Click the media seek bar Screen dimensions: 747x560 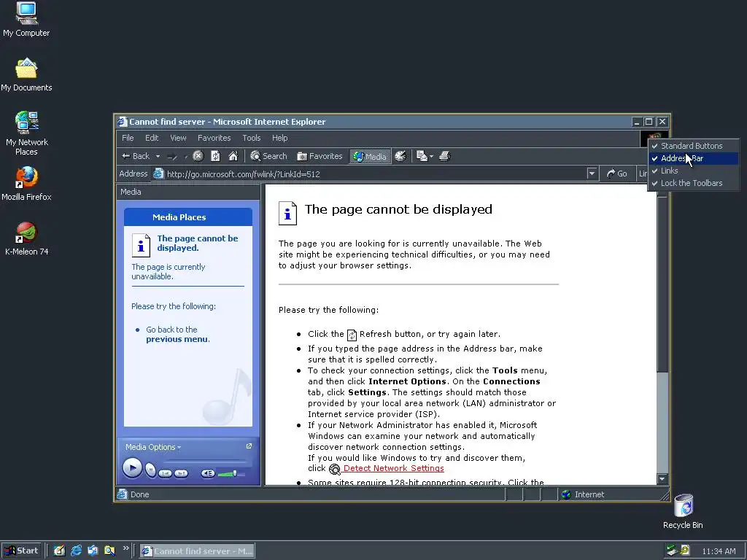tap(205, 462)
